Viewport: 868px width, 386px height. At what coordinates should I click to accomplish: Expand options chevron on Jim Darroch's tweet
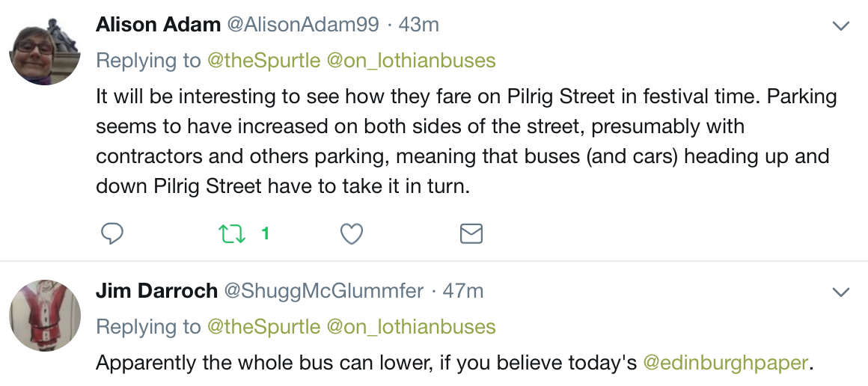(841, 292)
